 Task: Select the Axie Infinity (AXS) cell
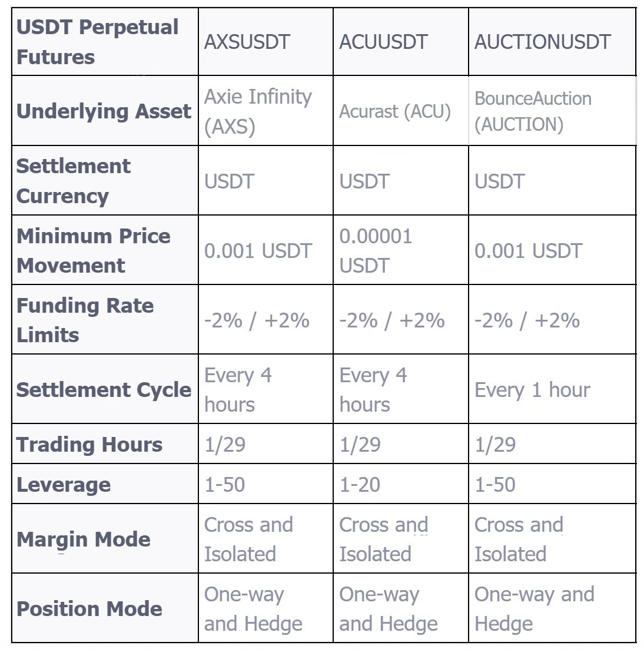click(x=258, y=111)
